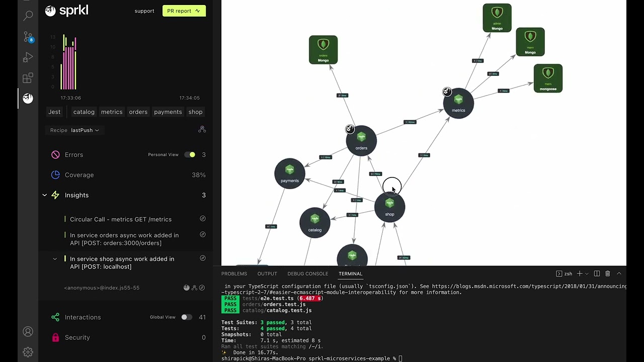Image resolution: width=644 pixels, height=362 pixels.
Task: Click the sloth badge on metrics node
Action: coord(447,92)
